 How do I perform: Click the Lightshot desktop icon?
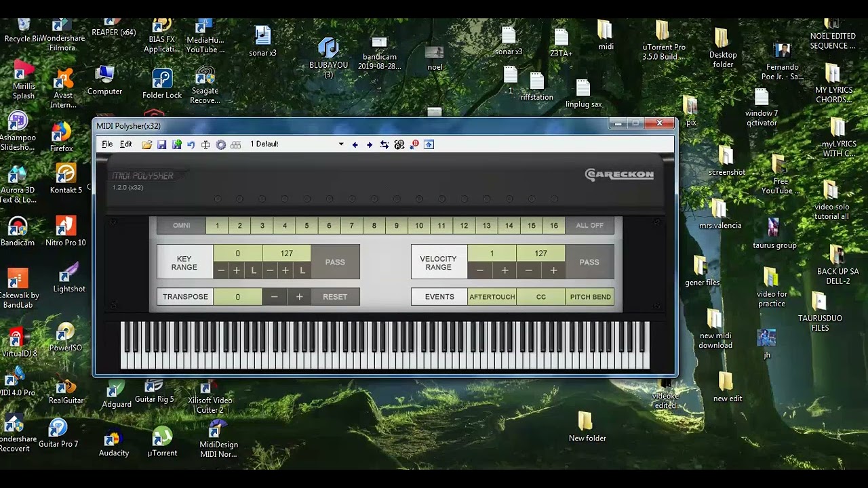[69, 277]
